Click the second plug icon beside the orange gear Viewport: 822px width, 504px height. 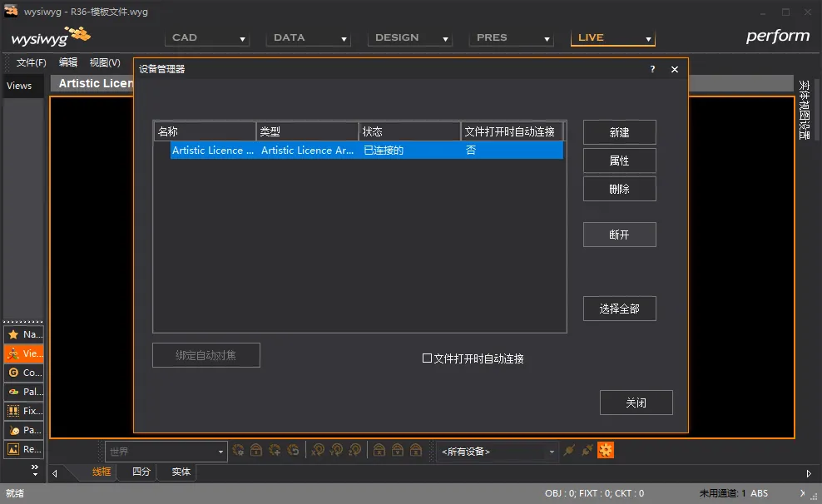pos(587,450)
